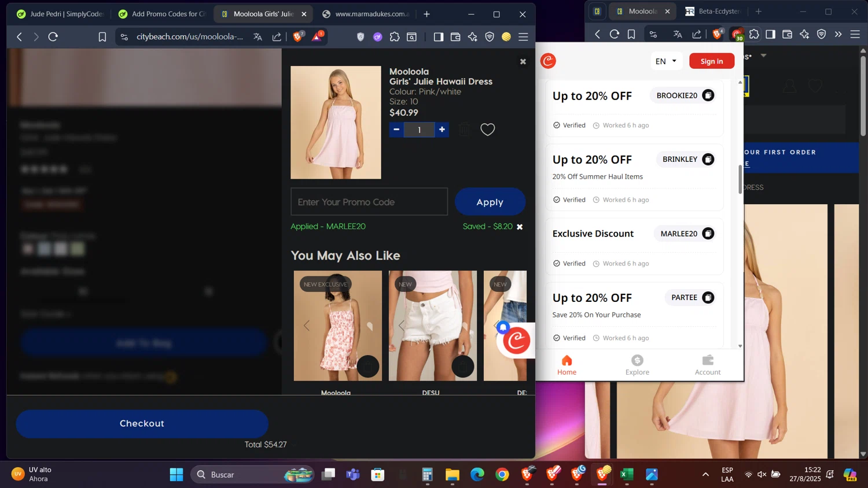868x488 pixels.
Task: Select the 'Up to 20% OFF' BRINKLEY offer title
Action: (592, 160)
